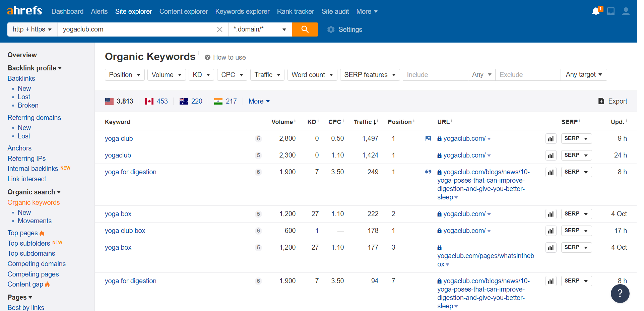Open the help question mark bubble
Screen dimensions: 644x311
tap(620, 294)
